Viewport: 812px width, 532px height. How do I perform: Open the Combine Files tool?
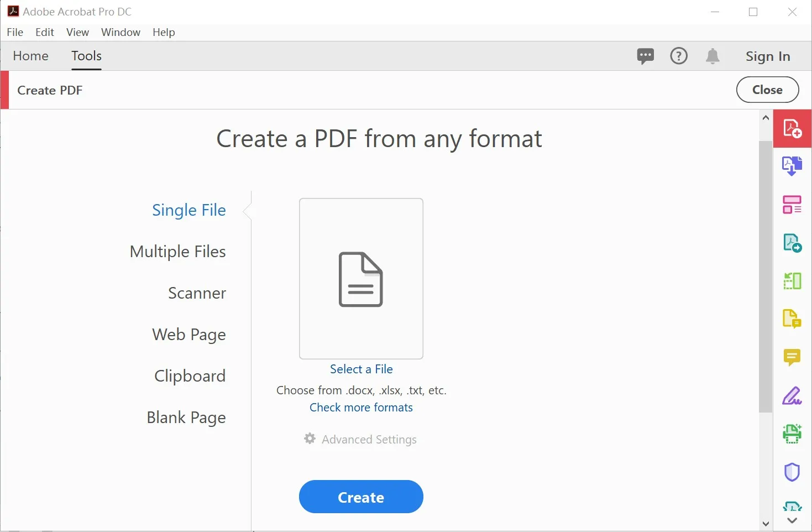click(792, 165)
